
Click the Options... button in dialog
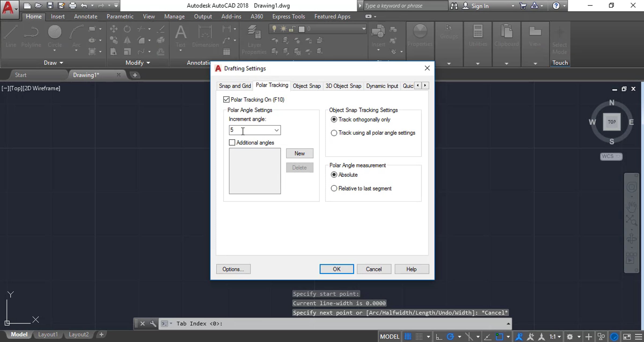233,269
